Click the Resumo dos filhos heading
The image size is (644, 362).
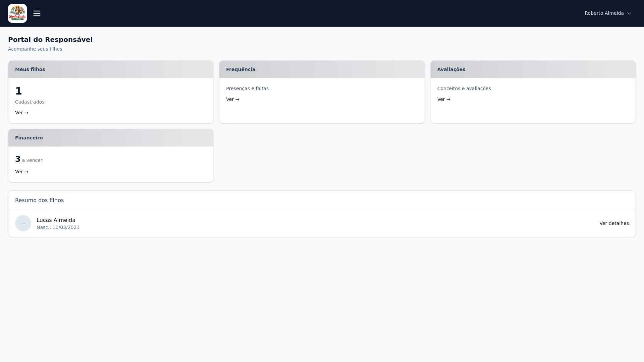pos(39,200)
